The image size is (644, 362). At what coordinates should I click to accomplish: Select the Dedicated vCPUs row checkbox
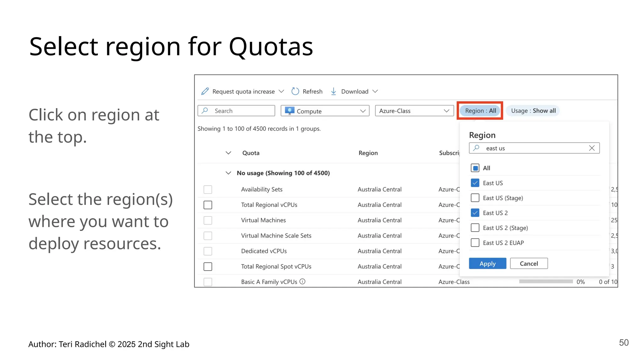click(208, 251)
